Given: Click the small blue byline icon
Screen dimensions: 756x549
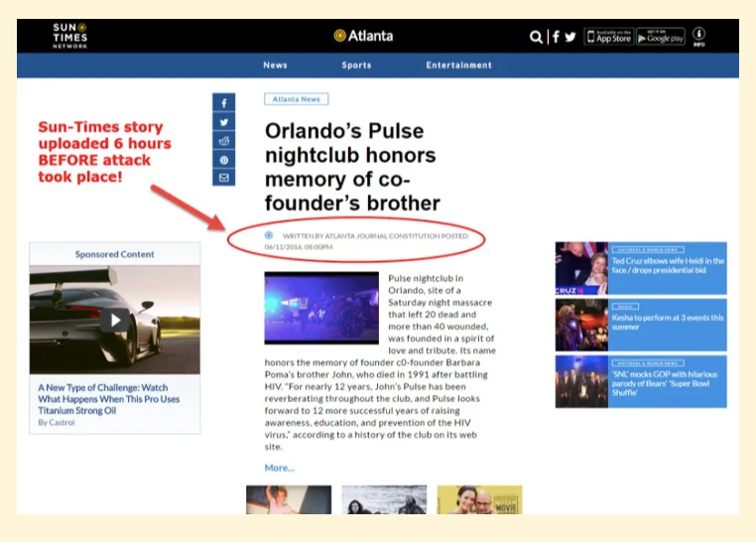Looking at the screenshot, I should tap(269, 235).
